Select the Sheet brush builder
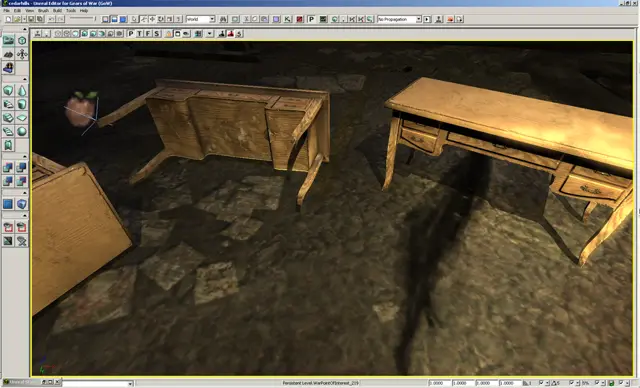The image size is (640, 388). click(x=22, y=118)
